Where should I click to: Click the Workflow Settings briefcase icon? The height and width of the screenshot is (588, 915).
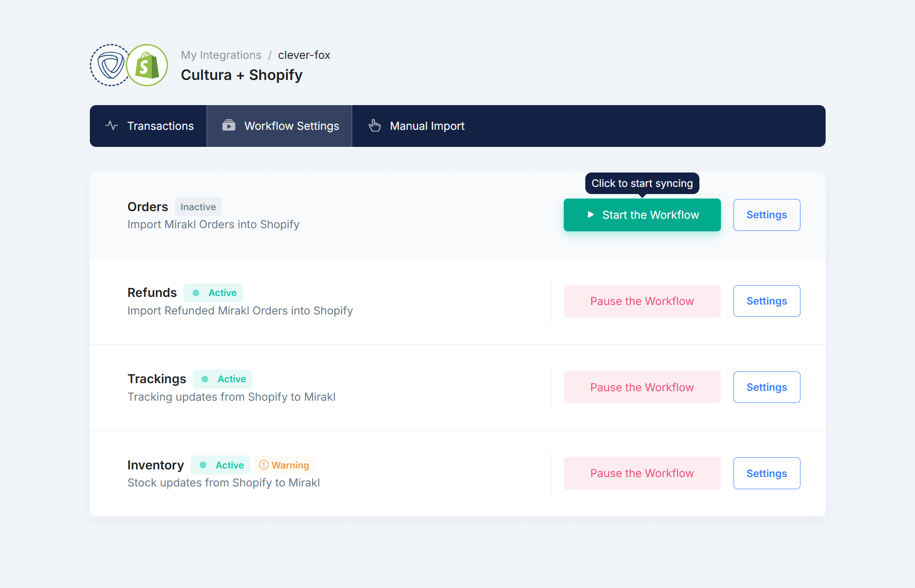(229, 125)
